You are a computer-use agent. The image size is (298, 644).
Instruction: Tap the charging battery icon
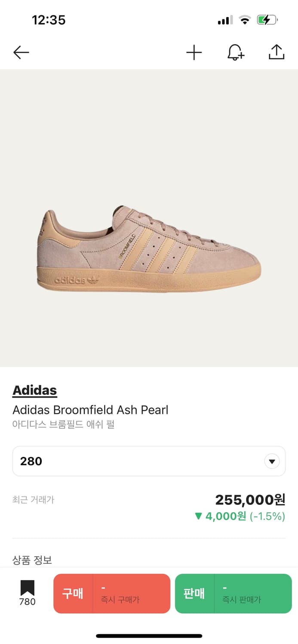click(x=267, y=20)
